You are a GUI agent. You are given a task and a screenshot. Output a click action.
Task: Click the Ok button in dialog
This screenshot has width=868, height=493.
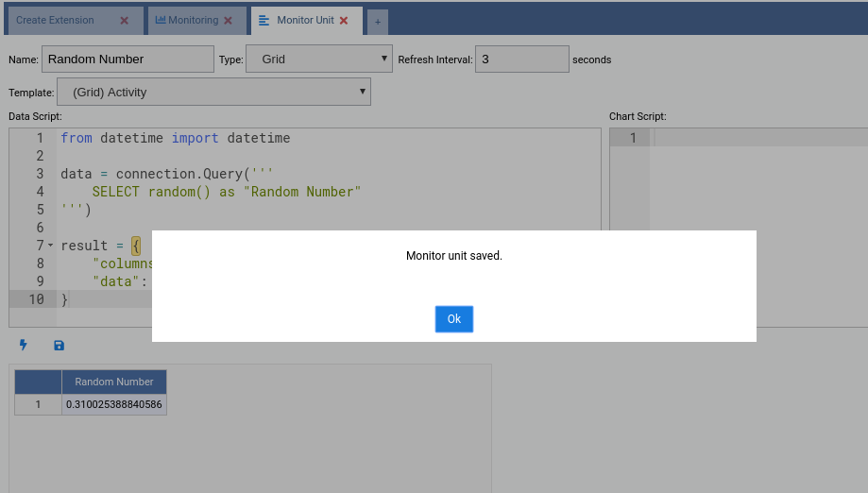pyautogui.click(x=453, y=319)
